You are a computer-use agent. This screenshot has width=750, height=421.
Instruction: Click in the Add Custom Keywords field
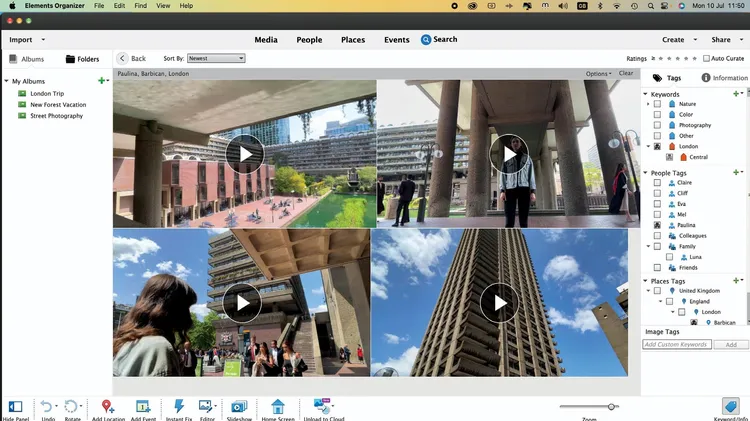pyautogui.click(x=677, y=344)
